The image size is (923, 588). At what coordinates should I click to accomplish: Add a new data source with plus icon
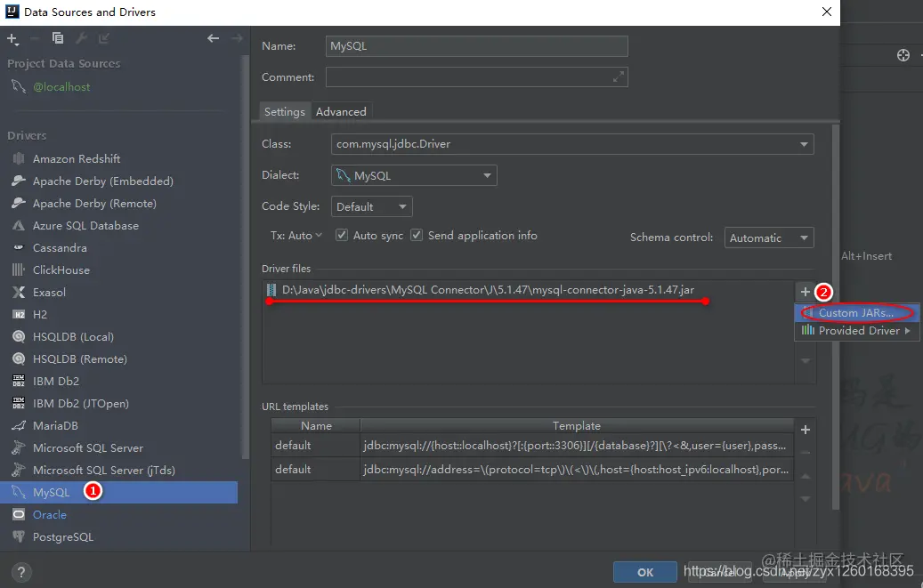tap(12, 39)
